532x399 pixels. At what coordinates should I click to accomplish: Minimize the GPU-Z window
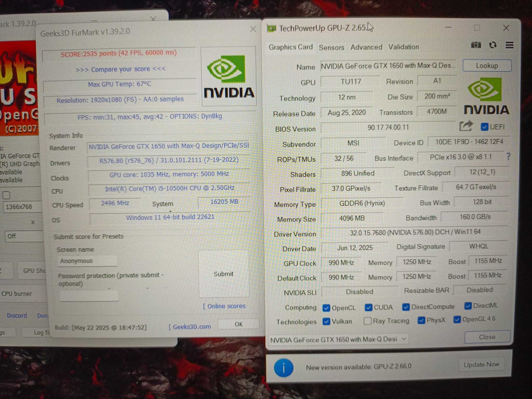tap(448, 27)
